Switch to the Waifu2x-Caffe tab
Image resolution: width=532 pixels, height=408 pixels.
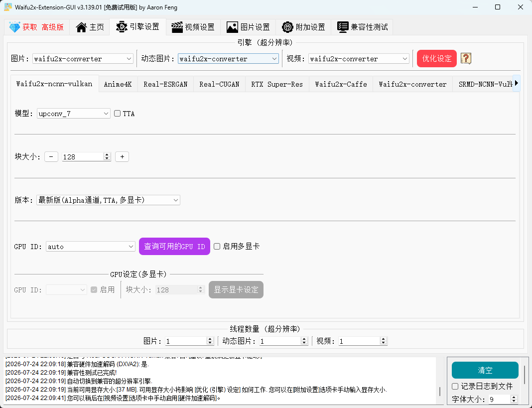pos(341,84)
